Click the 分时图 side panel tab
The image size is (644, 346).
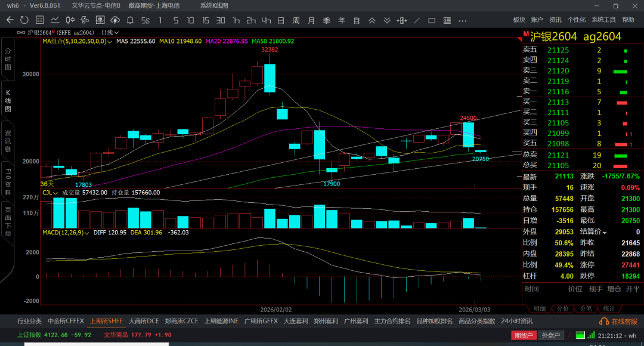click(8, 59)
